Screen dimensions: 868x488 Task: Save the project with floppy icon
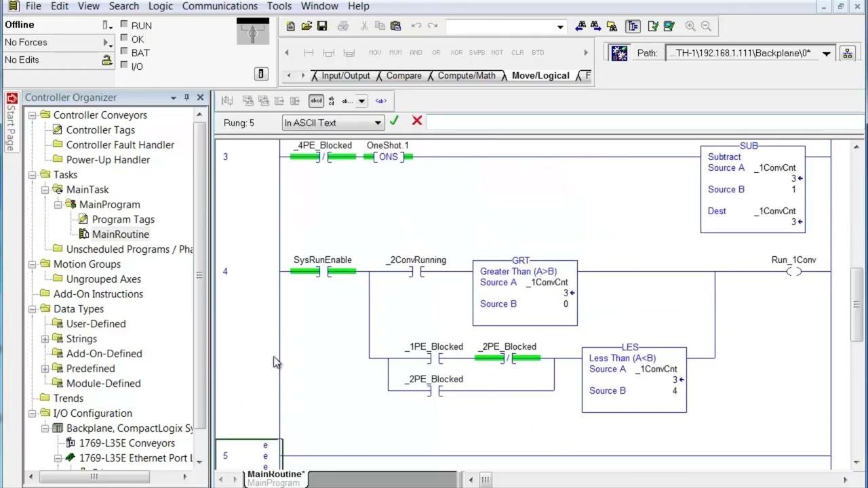tap(322, 26)
